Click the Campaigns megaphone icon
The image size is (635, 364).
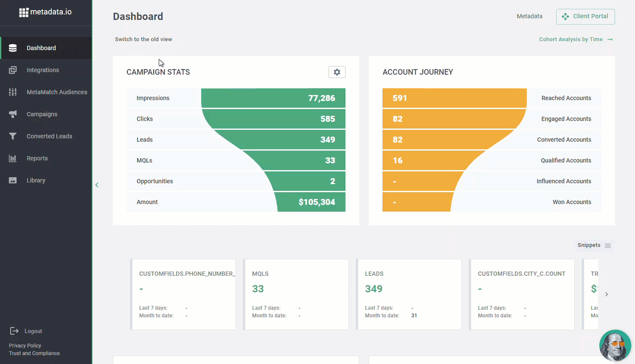13,114
